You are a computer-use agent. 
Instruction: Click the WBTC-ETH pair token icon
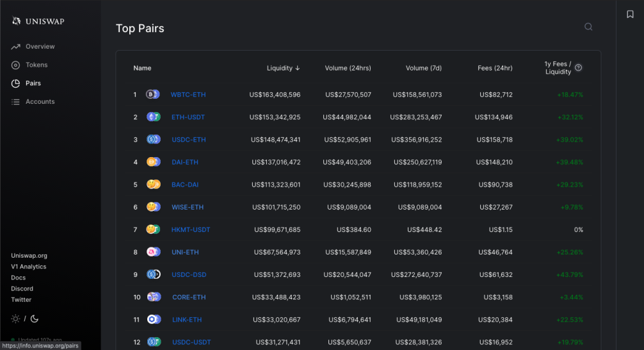pos(153,95)
